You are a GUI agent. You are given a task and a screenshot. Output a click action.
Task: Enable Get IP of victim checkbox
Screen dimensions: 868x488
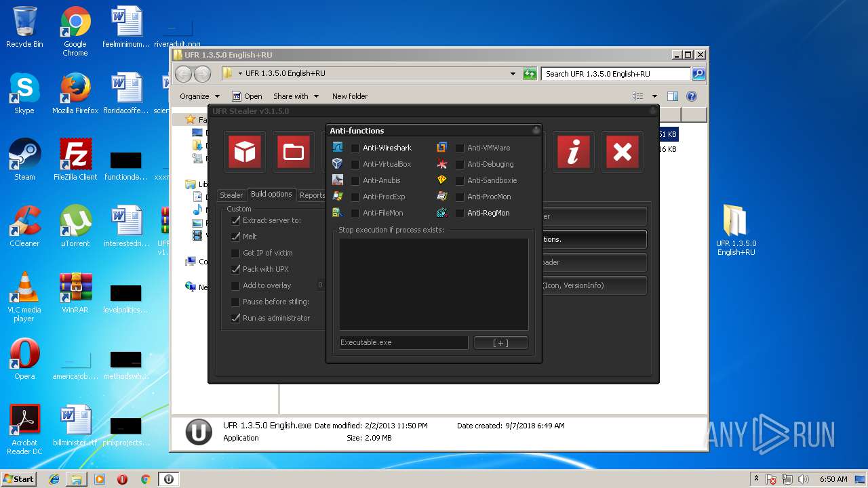click(235, 253)
